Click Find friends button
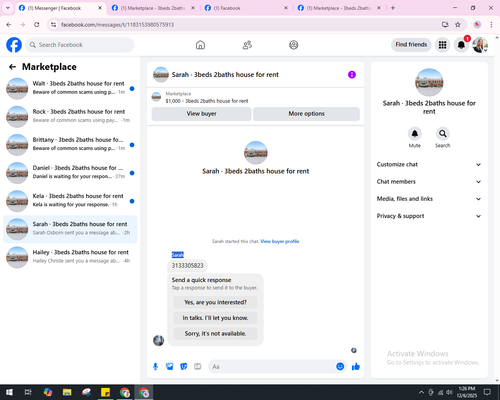The width and height of the screenshot is (500, 400). (x=411, y=45)
